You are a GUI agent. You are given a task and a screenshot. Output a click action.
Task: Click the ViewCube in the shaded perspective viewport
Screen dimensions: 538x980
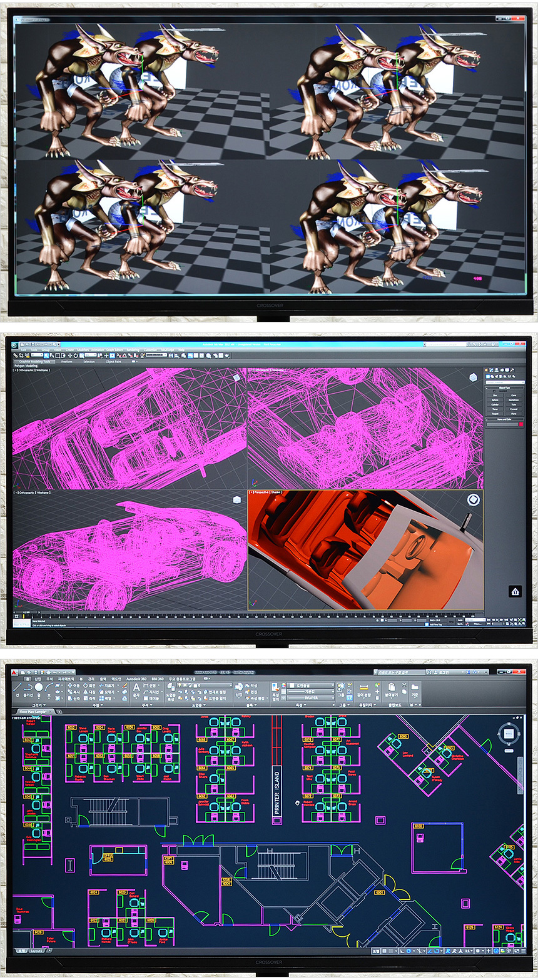(473, 499)
